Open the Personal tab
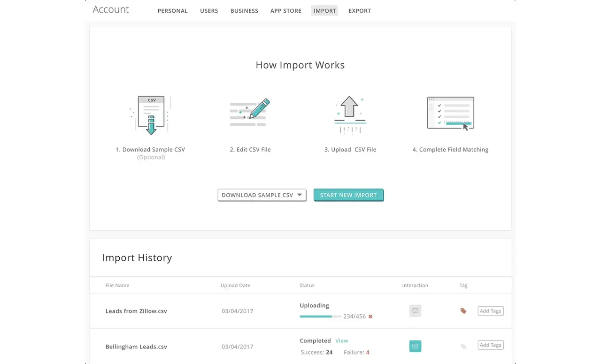Viewport: 601px width, 364px height. (172, 11)
